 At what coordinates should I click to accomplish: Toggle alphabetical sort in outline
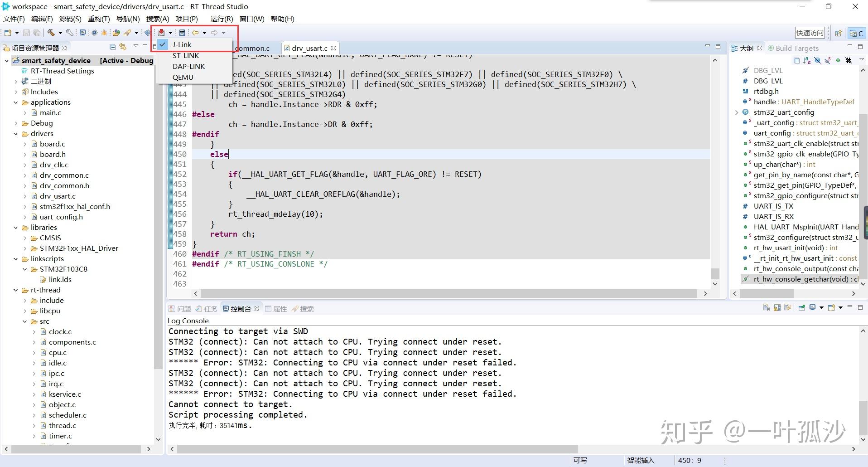(x=807, y=60)
